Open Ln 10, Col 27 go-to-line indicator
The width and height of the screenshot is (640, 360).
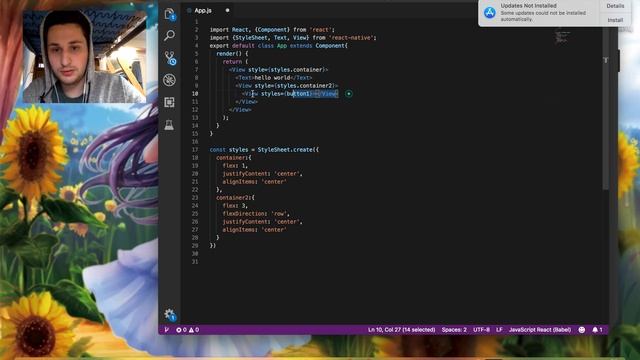click(401, 329)
